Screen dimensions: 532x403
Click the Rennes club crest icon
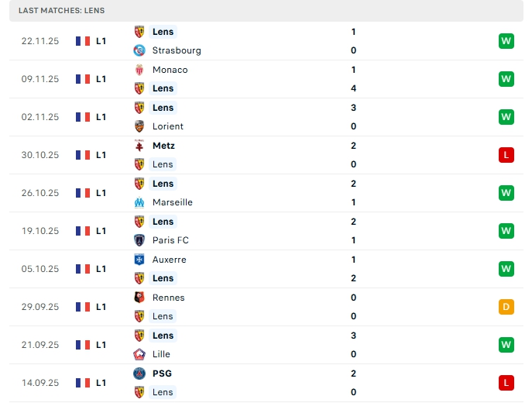(139, 298)
